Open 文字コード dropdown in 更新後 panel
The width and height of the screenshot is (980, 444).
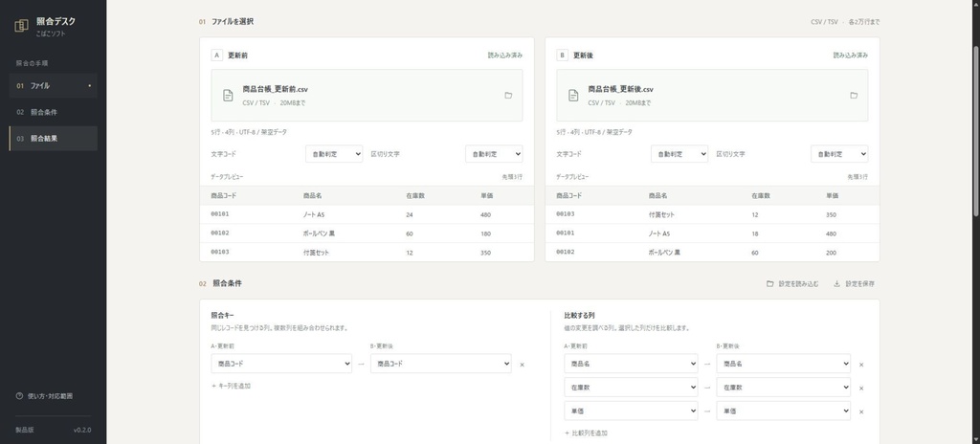(679, 154)
